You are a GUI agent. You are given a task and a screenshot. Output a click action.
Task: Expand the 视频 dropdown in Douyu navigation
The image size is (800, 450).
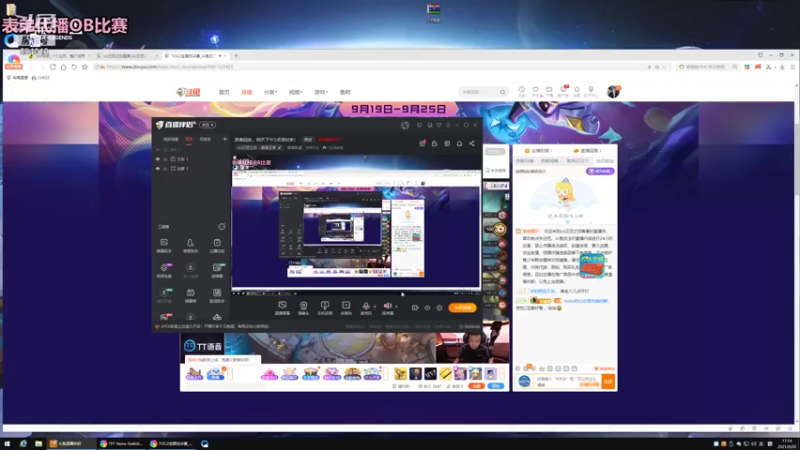295,92
